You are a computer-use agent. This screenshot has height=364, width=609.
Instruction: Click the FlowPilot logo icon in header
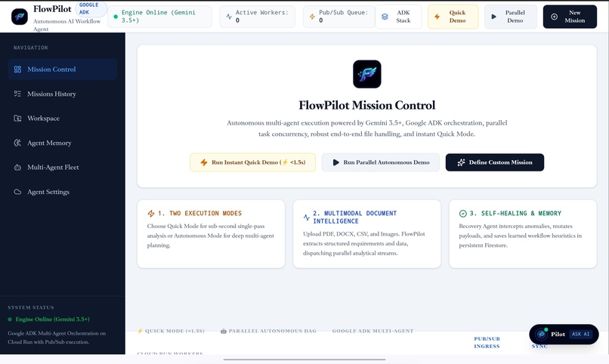[20, 17]
